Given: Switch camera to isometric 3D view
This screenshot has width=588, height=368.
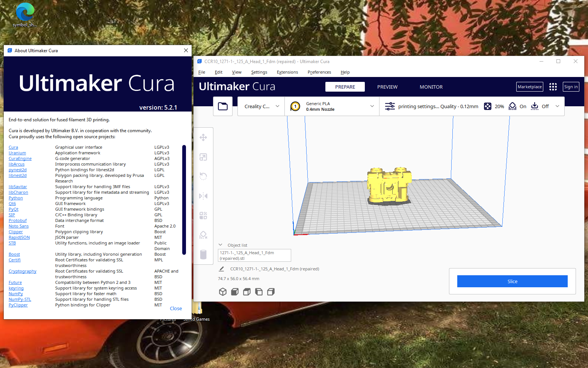Looking at the screenshot, I should [223, 291].
